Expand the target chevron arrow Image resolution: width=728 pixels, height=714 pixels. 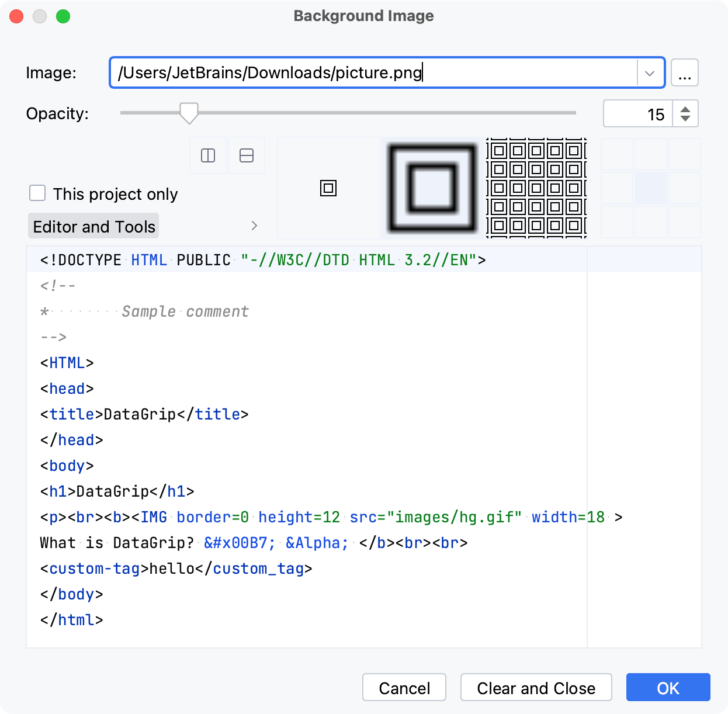click(x=254, y=226)
